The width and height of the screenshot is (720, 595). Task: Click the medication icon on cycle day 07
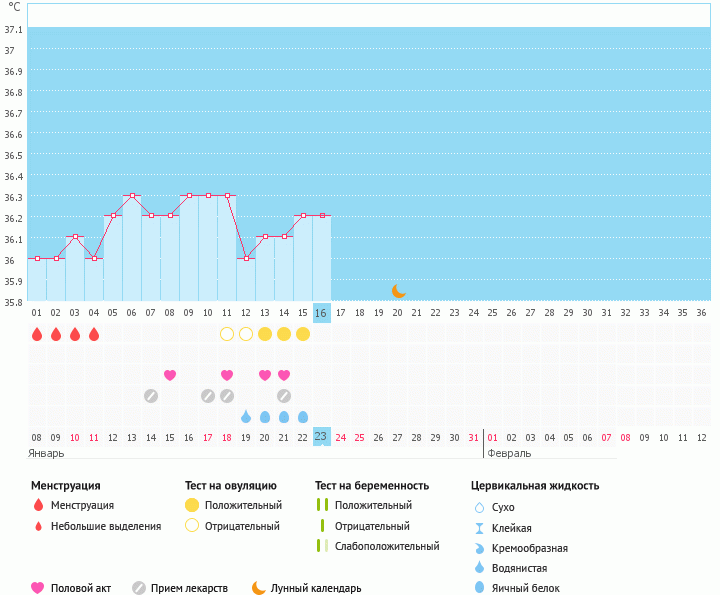[151, 396]
